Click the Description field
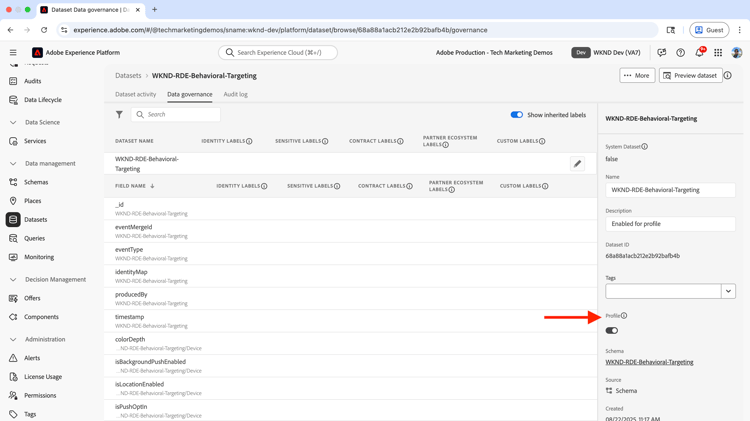This screenshot has width=750, height=421. 670,224
